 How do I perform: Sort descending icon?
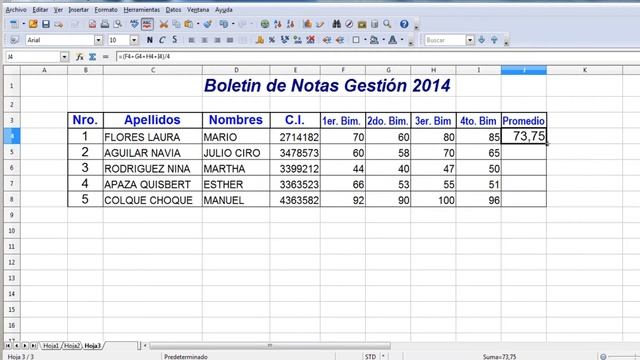(x=290, y=24)
